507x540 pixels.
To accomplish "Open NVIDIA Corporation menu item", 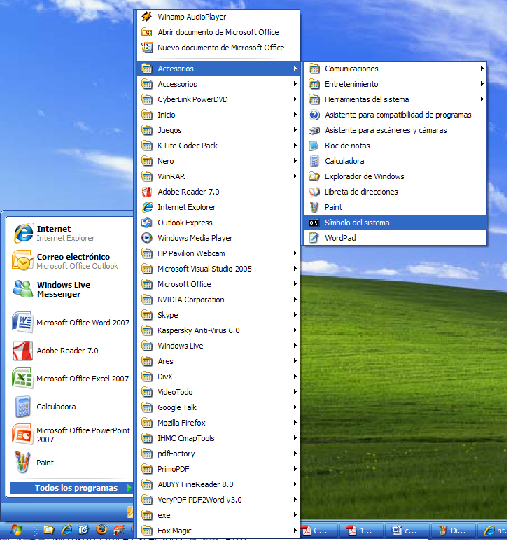I will 218,300.
